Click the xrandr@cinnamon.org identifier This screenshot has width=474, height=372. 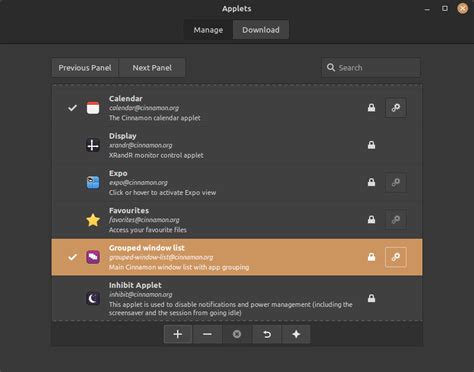[141, 145]
